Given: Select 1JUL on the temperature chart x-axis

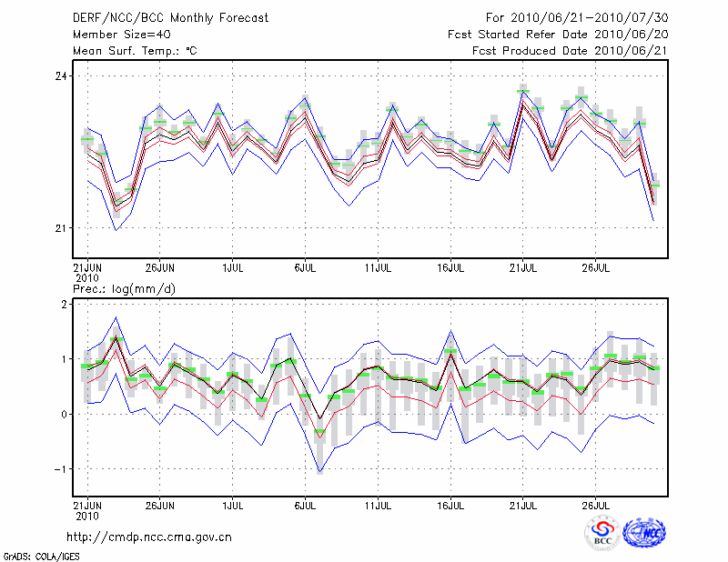Looking at the screenshot, I should tap(232, 268).
